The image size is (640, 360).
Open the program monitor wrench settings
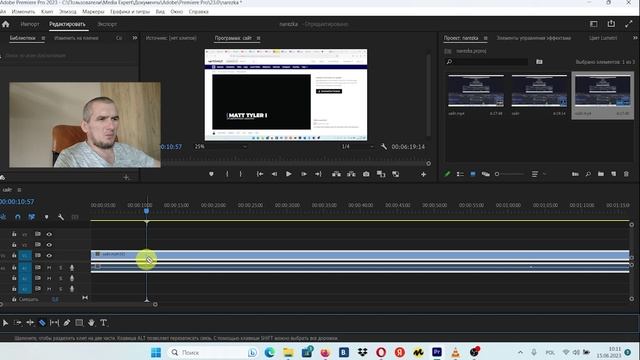point(383,147)
